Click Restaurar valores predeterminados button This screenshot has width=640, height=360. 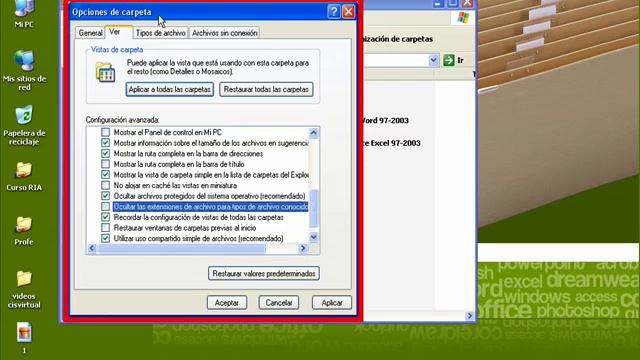click(x=264, y=273)
